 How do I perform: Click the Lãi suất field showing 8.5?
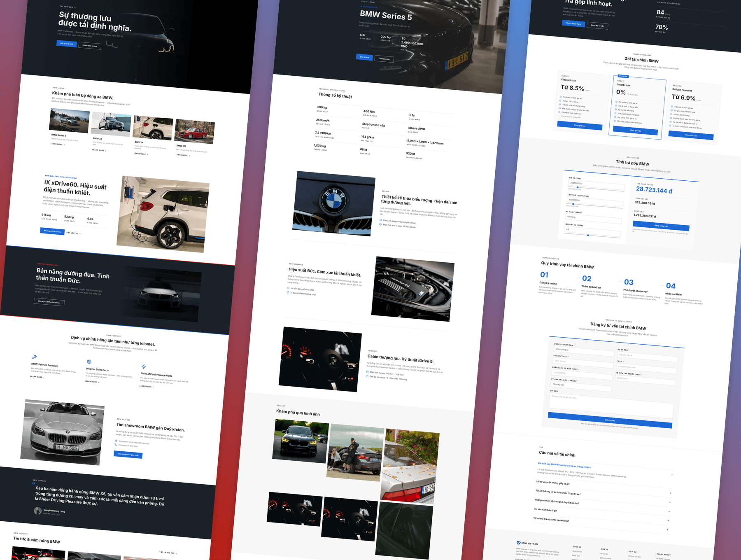click(592, 231)
